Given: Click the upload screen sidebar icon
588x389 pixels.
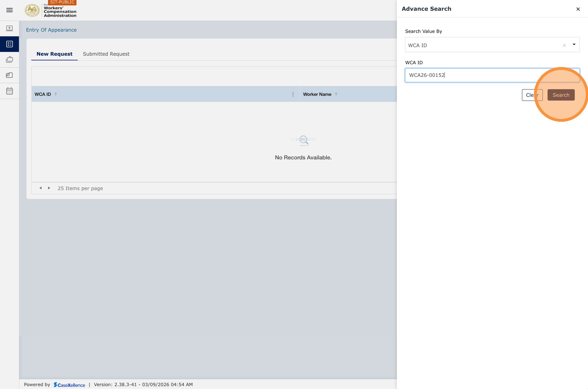Looking at the screenshot, I should [x=9, y=28].
